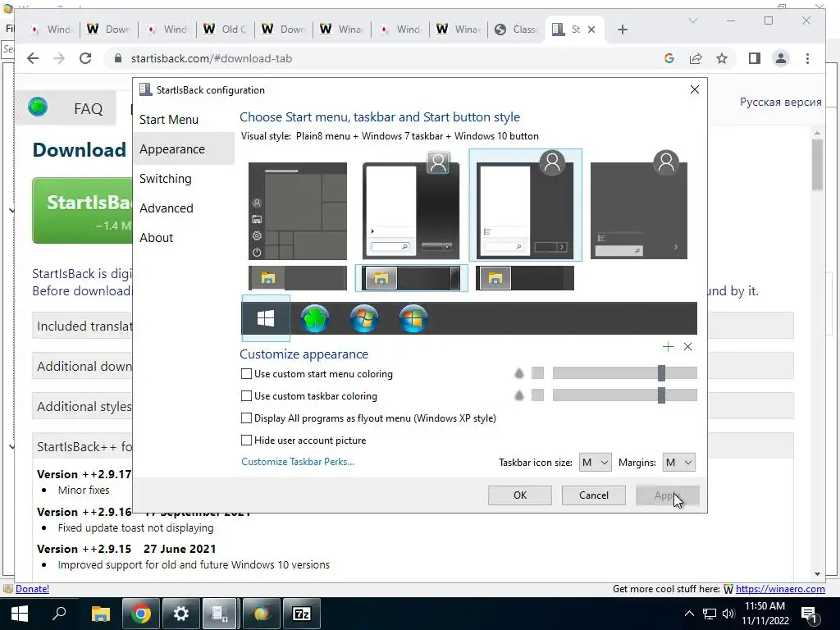Screen dimensions: 840x630
Task: Open Chrome side panel icon
Action: pyautogui.click(x=755, y=58)
